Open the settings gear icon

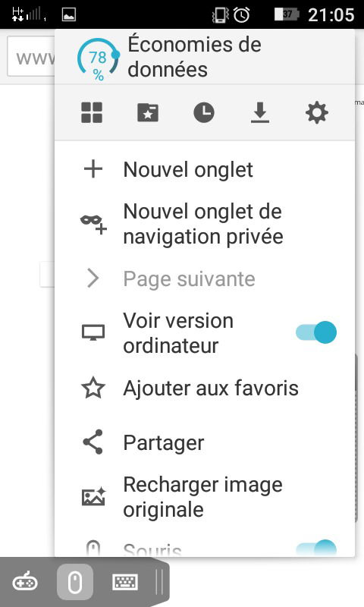pyautogui.click(x=317, y=112)
